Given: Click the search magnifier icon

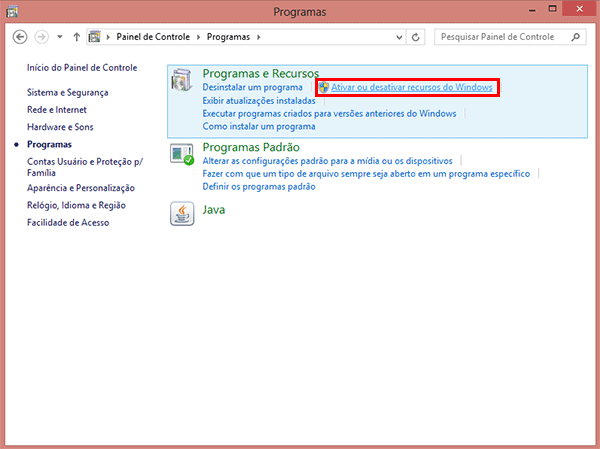Looking at the screenshot, I should click(x=575, y=37).
